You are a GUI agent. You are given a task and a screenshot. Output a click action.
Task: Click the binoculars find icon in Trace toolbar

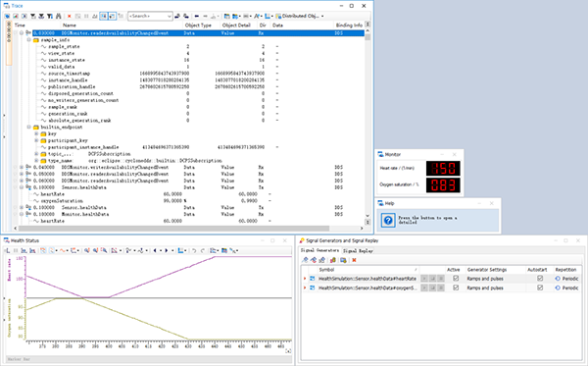[58, 16]
